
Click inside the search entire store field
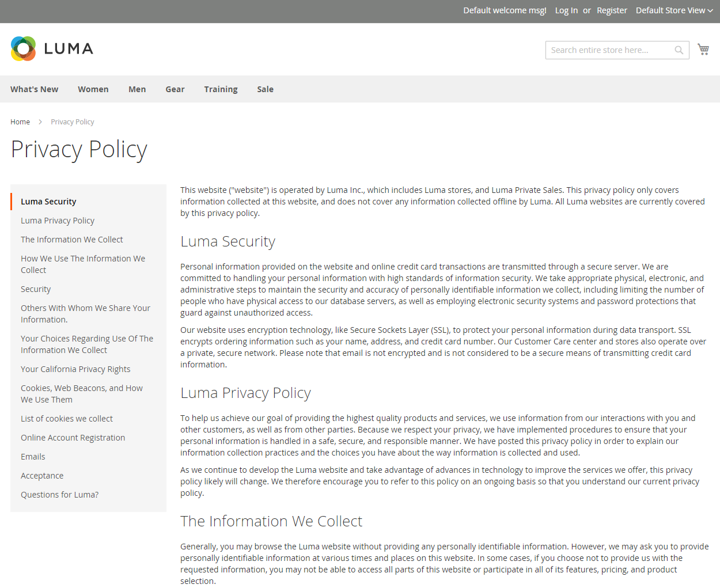point(605,50)
